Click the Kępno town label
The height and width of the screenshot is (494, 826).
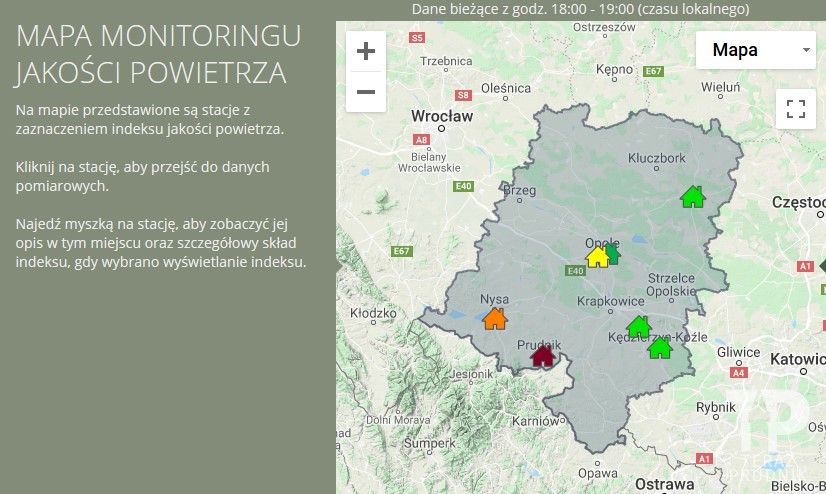click(614, 70)
